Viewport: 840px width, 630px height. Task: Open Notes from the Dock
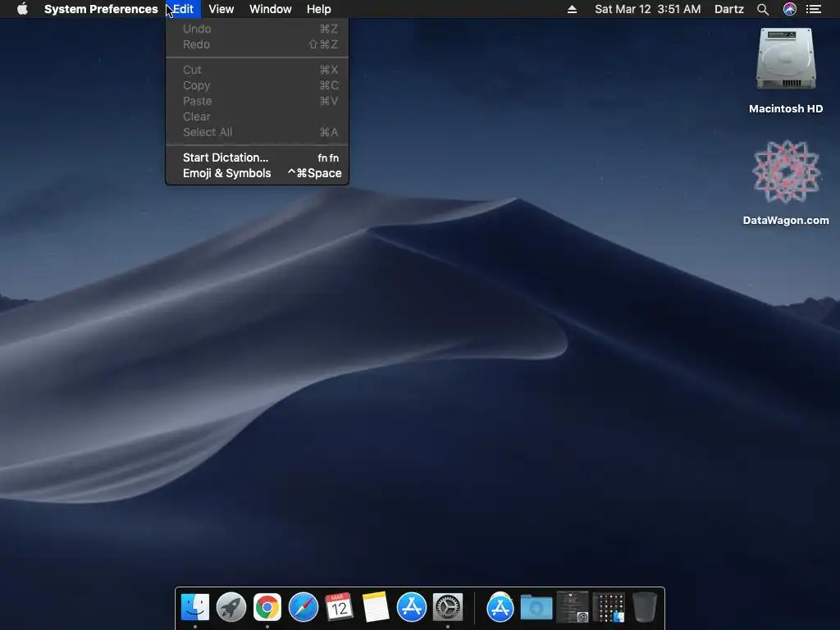tap(375, 607)
